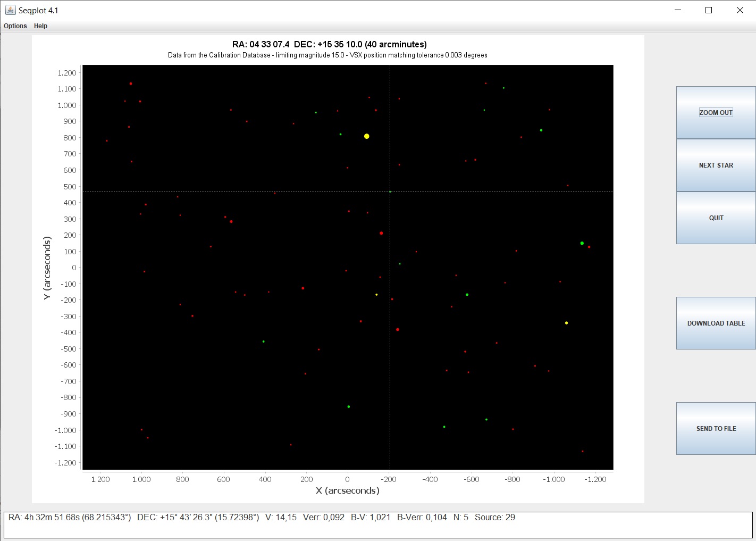
Task: Click the large red star at top-left corner
Action: (x=131, y=84)
